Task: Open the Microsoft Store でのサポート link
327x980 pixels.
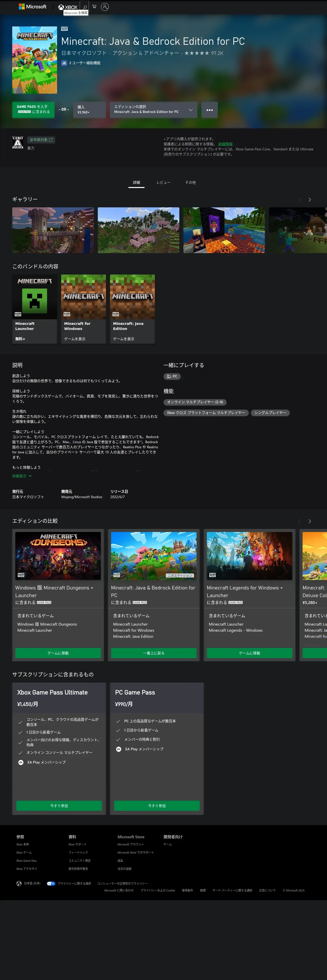Action: (x=135, y=852)
